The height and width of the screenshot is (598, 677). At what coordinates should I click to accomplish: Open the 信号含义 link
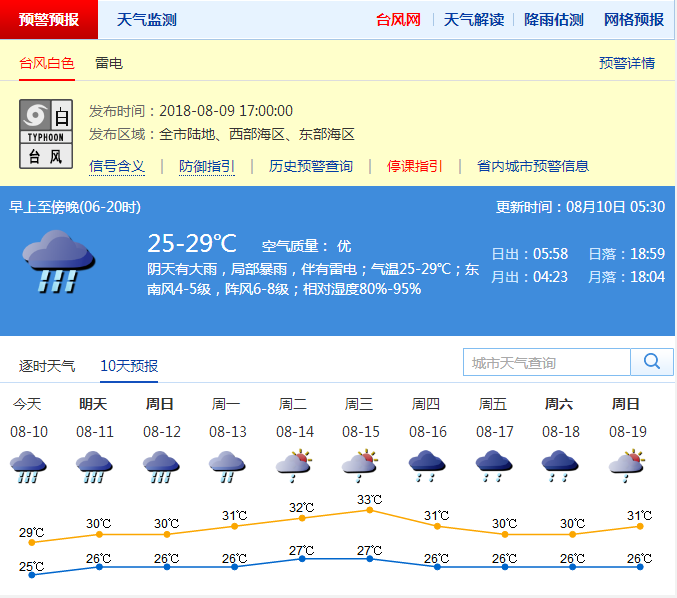[x=117, y=166]
